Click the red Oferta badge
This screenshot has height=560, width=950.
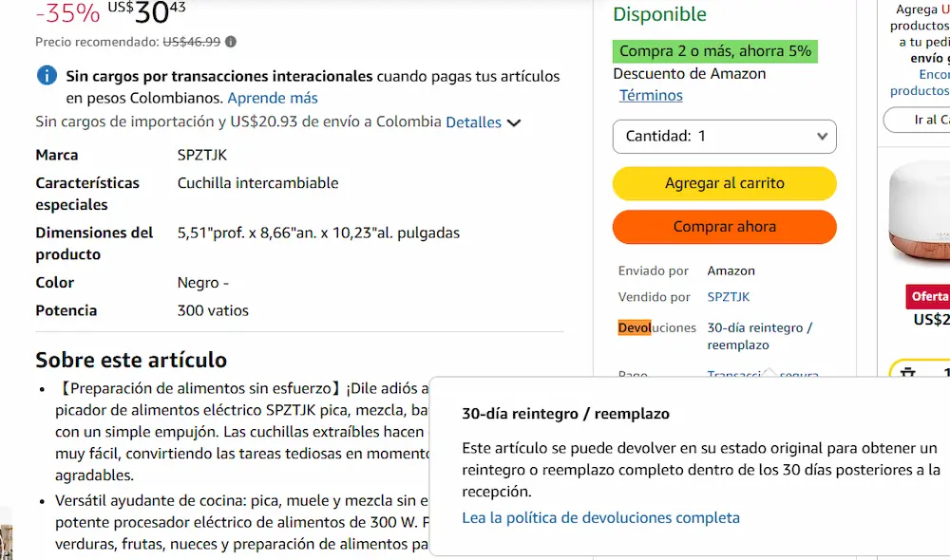(x=930, y=297)
